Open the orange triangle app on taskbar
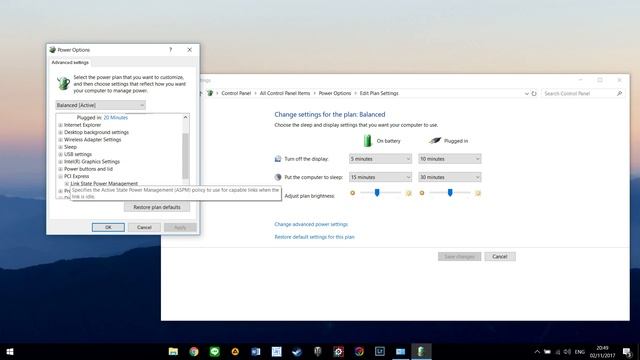 click(x=235, y=351)
